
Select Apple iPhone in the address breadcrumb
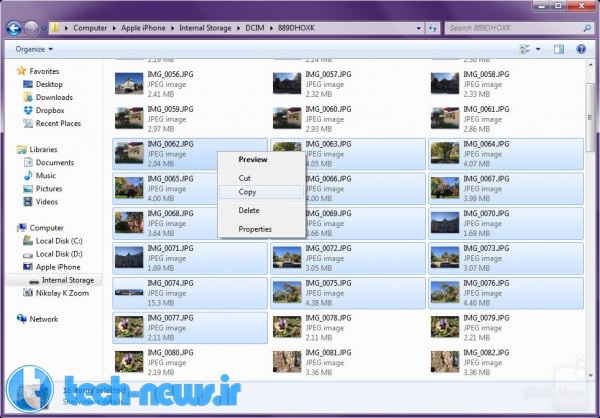[x=143, y=28]
